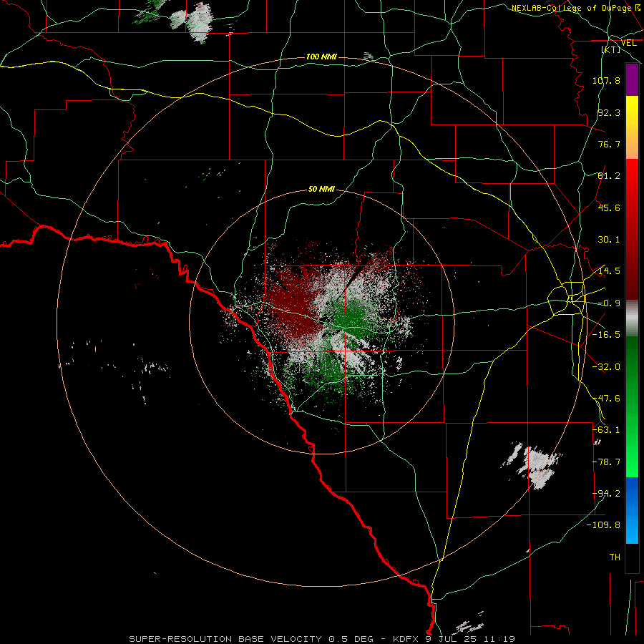Pick the yellow-orange segment of the color bar
The width and height of the screenshot is (644, 644).
(632, 127)
